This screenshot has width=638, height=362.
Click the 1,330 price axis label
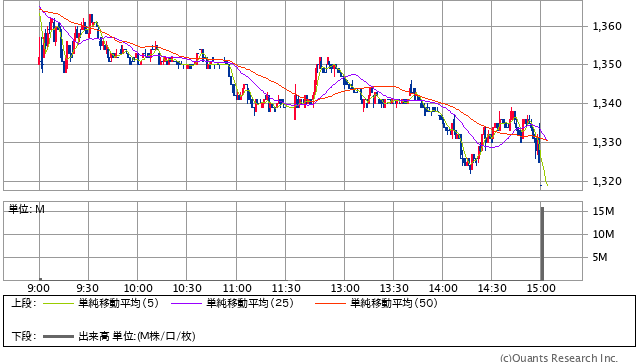[x=607, y=142]
